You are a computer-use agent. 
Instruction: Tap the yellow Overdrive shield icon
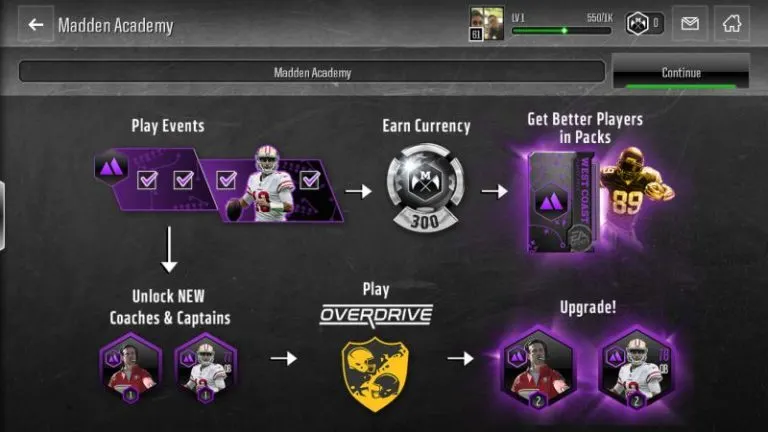click(375, 374)
